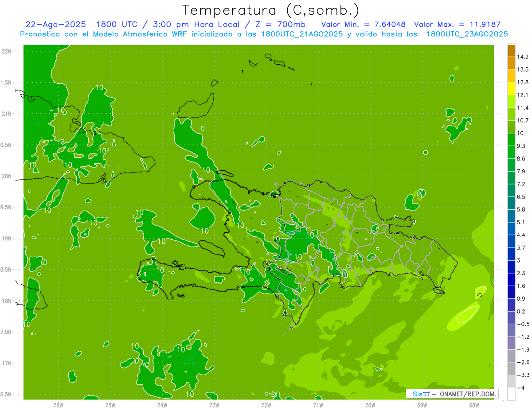Screen dimensions: 532x411
Task: Click the legend value "-0.5"
Action: coord(523,324)
